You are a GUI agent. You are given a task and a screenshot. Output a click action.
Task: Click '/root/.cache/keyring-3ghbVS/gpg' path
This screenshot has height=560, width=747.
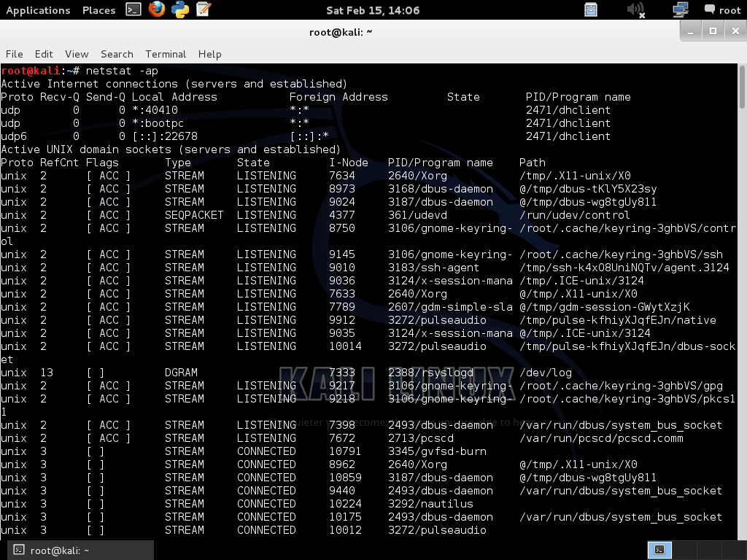(621, 386)
